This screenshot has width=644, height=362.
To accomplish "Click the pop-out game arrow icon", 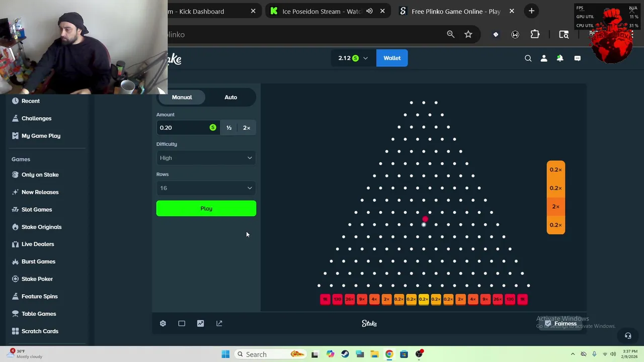I will tap(219, 323).
